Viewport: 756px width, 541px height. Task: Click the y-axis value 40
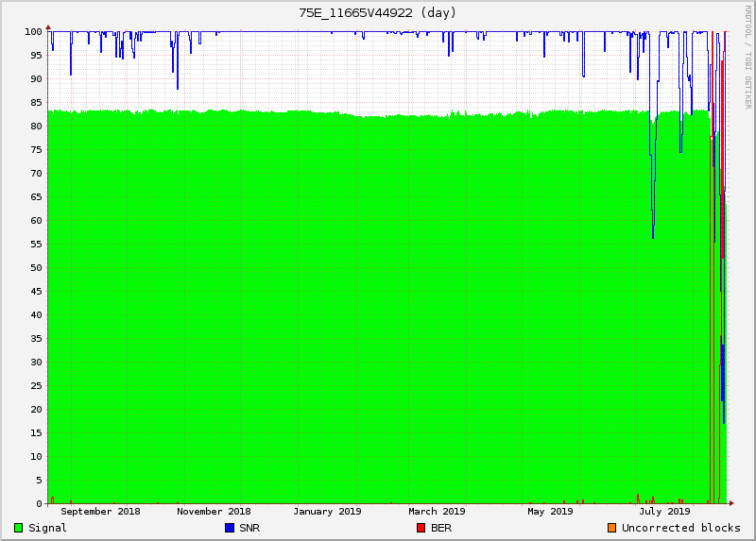36,315
